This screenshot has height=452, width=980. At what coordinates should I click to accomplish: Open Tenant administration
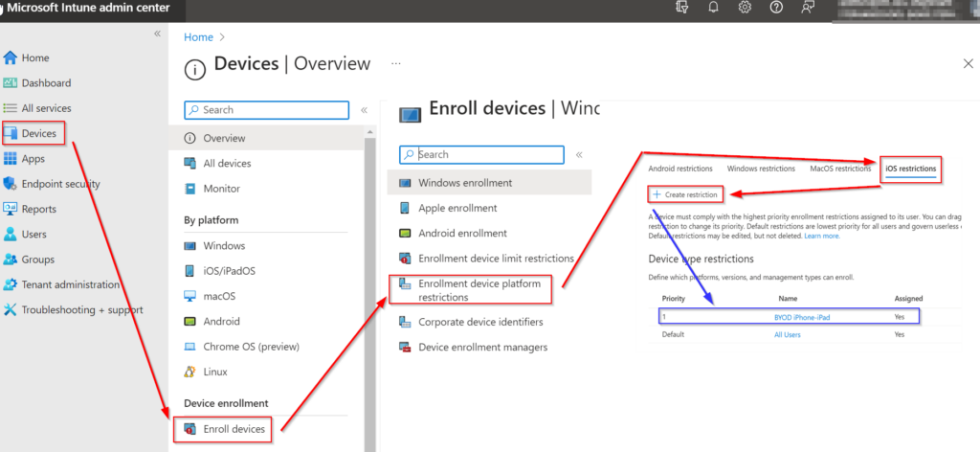click(62, 284)
